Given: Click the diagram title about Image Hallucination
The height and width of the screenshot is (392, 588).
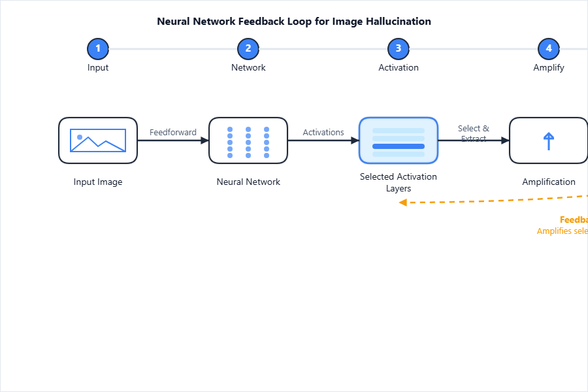Looking at the screenshot, I should (x=294, y=22).
